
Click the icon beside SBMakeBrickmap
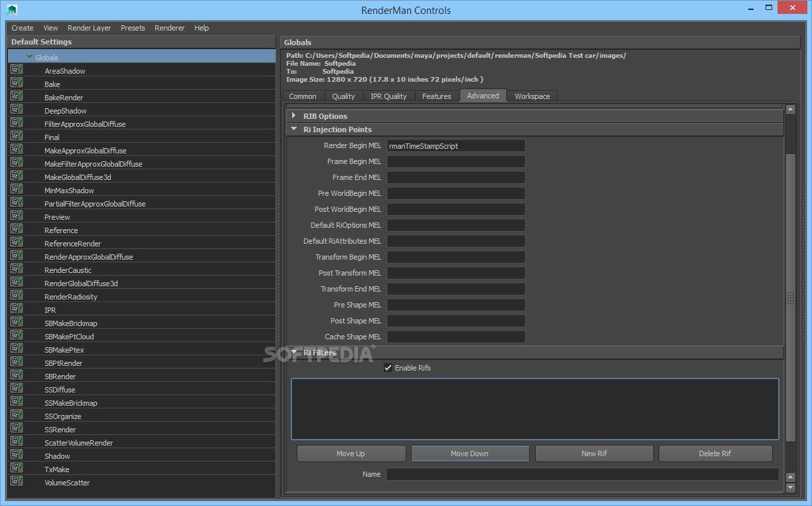(17, 322)
